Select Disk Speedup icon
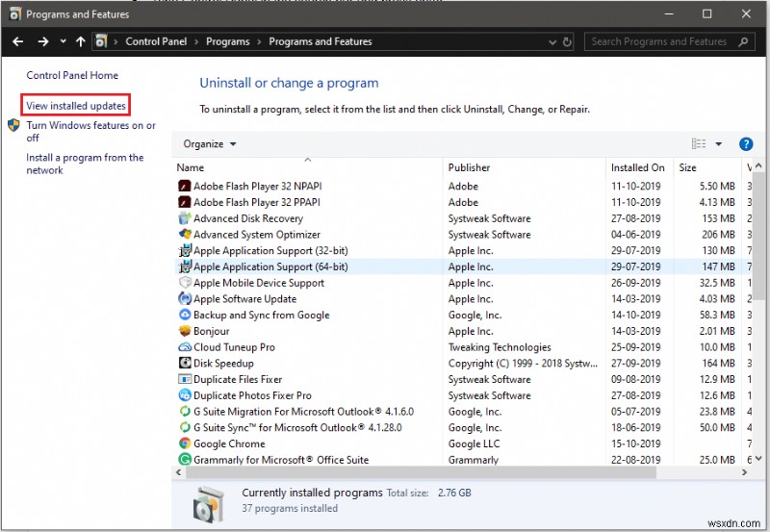Screen dimensions: 770x532 185,363
